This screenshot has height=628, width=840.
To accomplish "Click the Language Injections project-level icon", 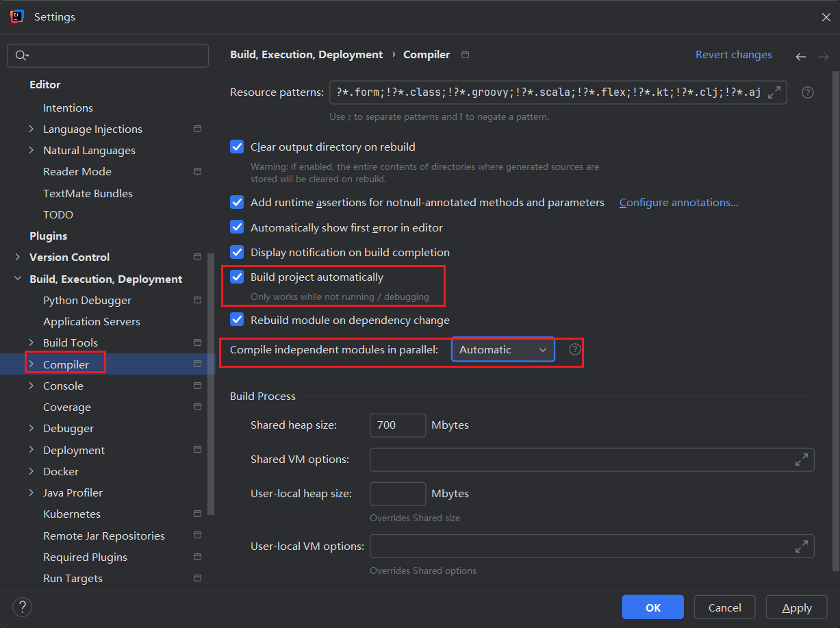I will 197,129.
